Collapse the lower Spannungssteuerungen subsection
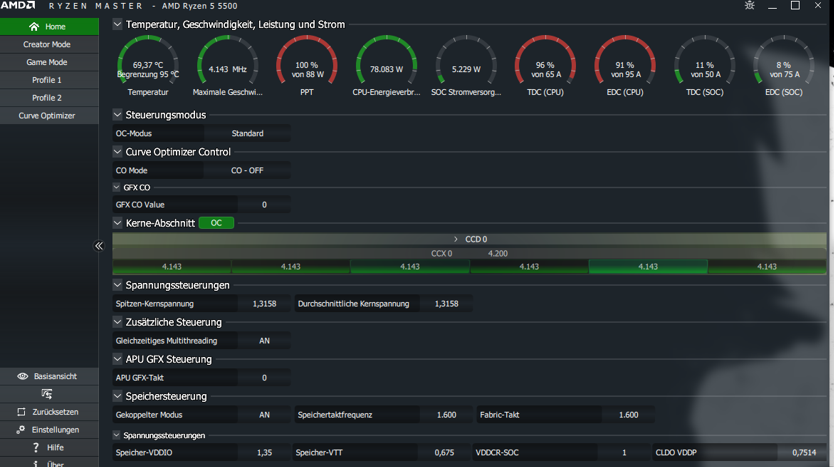Image resolution: width=834 pixels, height=467 pixels. click(116, 435)
